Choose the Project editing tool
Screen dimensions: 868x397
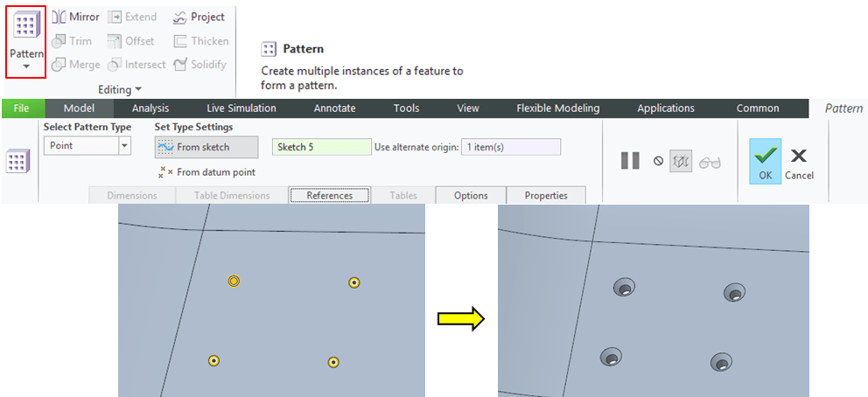pyautogui.click(x=199, y=17)
